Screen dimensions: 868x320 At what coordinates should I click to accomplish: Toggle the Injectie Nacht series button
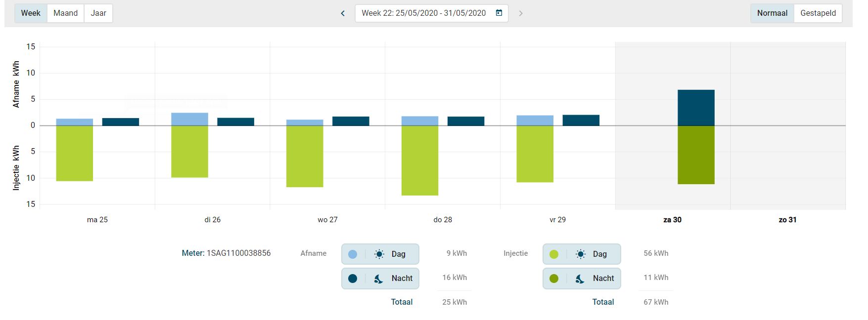click(582, 279)
